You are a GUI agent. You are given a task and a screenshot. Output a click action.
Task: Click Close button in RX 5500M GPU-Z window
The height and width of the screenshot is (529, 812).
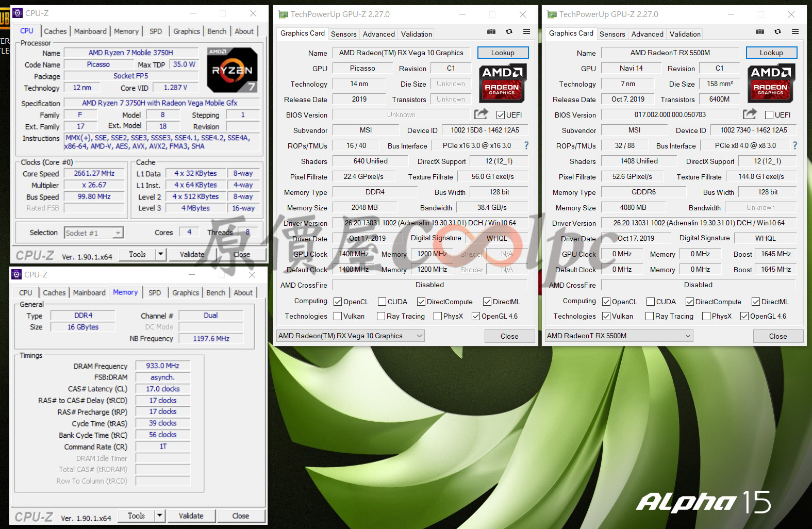pos(778,336)
